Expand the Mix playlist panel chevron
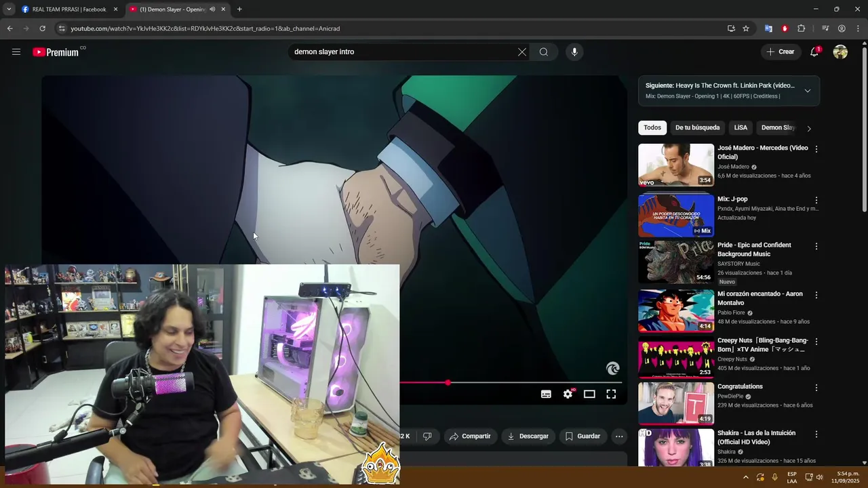 (808, 91)
